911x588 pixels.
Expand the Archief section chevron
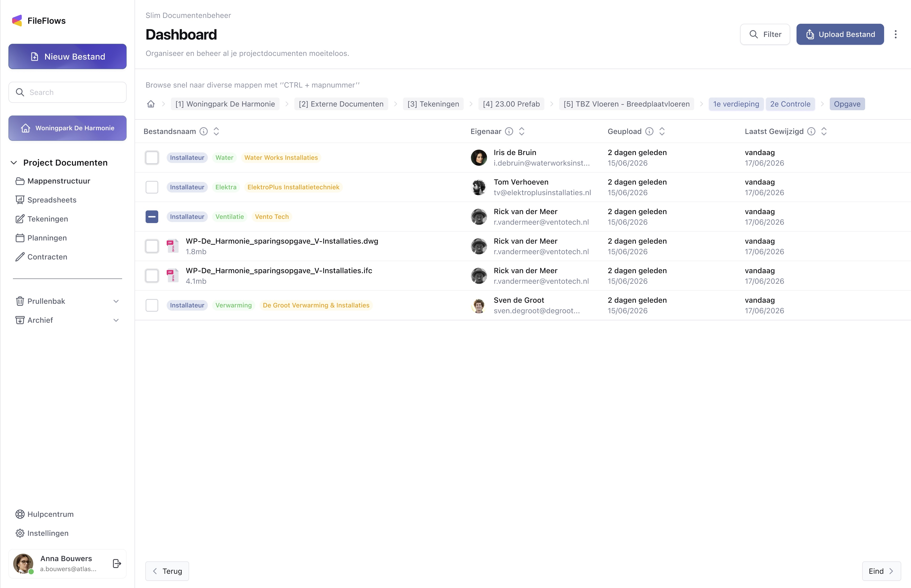click(116, 320)
